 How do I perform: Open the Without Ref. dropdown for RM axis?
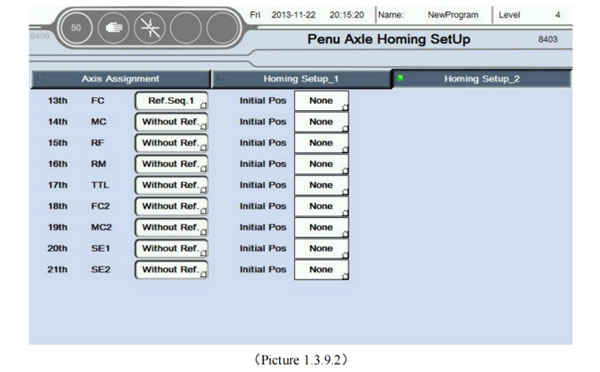pos(171,164)
